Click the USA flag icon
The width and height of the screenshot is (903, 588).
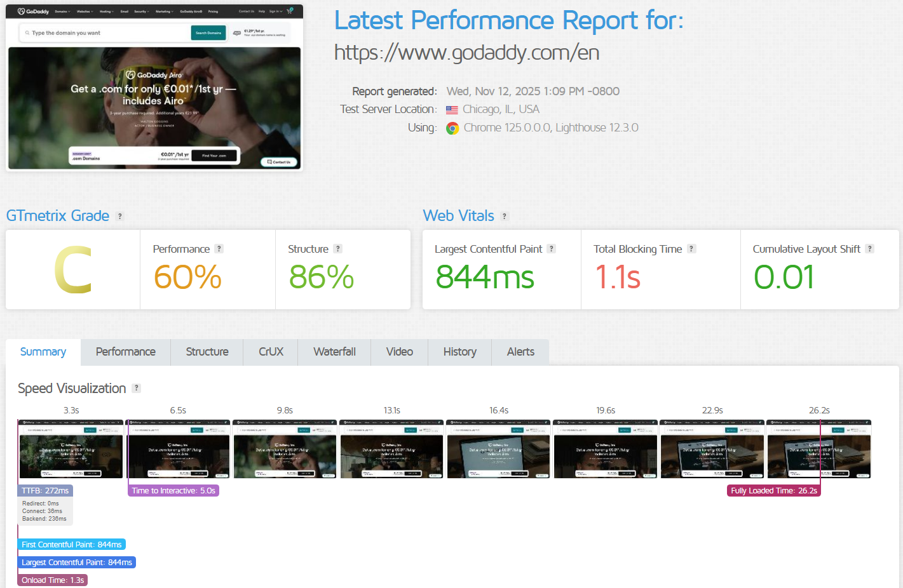tap(452, 110)
